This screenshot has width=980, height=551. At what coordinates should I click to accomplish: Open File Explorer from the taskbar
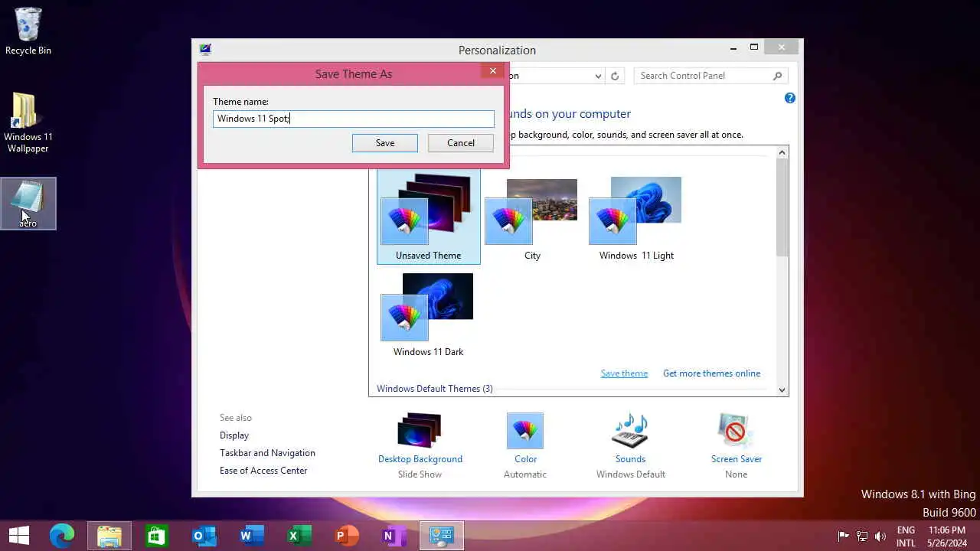pyautogui.click(x=109, y=536)
